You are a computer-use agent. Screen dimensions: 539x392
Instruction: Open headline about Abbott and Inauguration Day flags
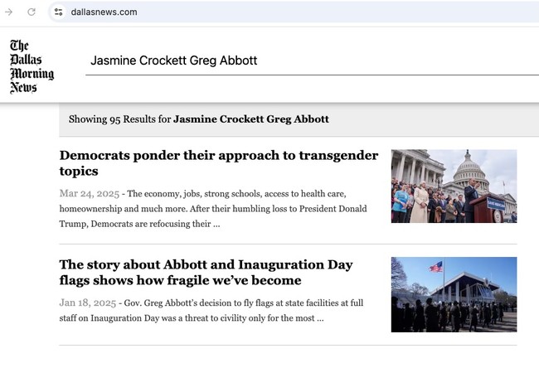[206, 272]
